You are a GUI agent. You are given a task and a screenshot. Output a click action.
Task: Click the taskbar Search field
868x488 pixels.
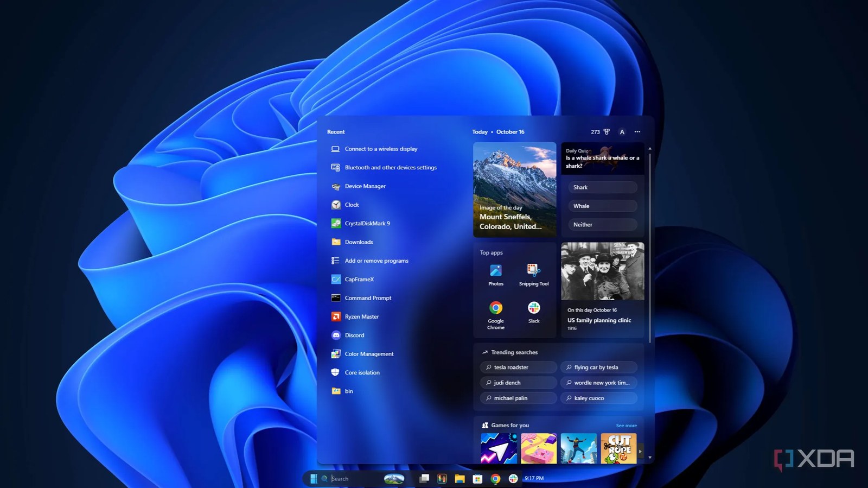pyautogui.click(x=363, y=478)
